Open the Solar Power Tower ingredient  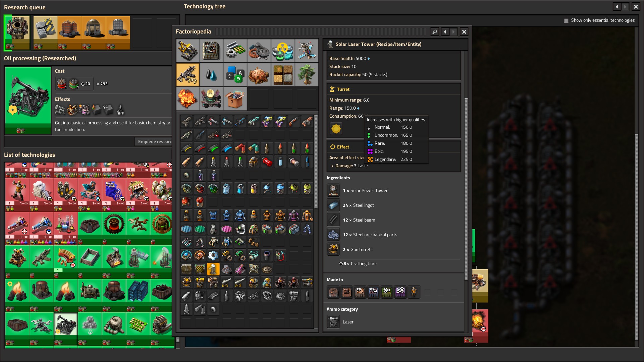pos(333,190)
